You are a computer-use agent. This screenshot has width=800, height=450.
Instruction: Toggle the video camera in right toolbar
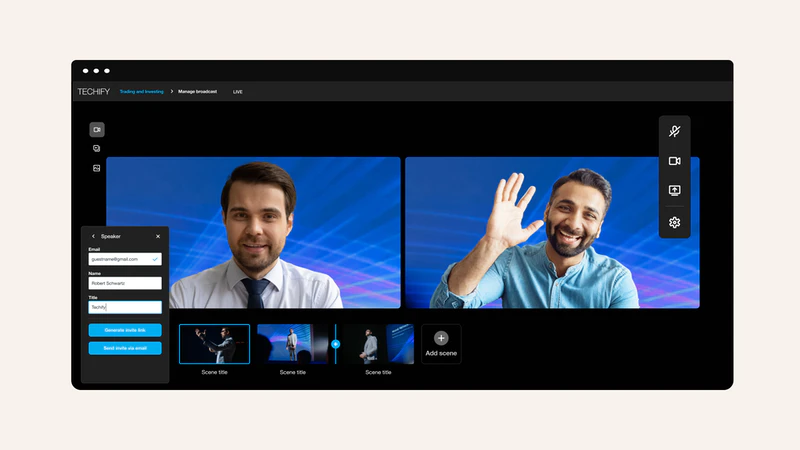[x=674, y=161]
